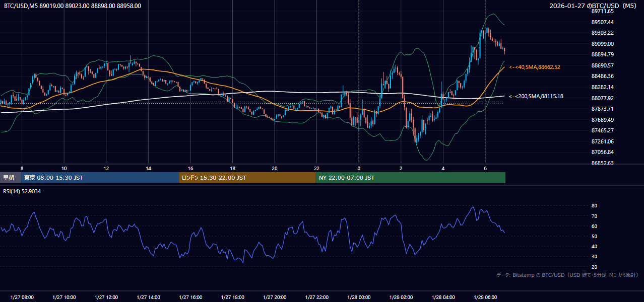Click hour tick '18' under the price chart

232,168
